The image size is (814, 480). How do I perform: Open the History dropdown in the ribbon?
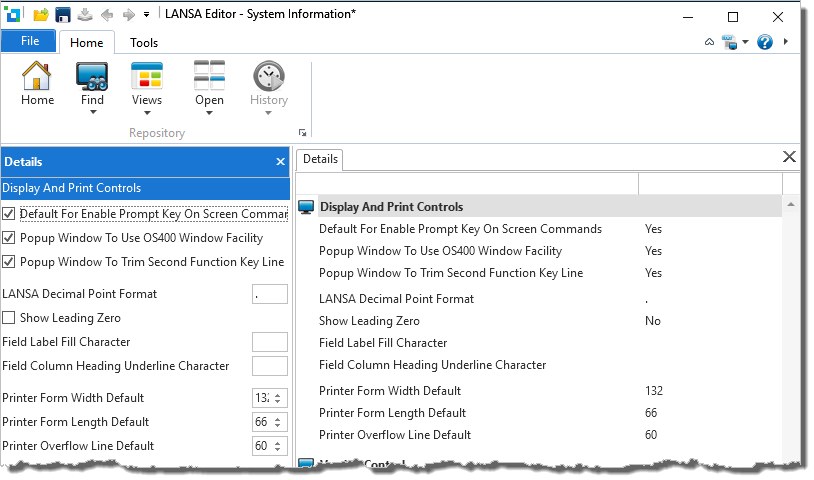[268, 112]
